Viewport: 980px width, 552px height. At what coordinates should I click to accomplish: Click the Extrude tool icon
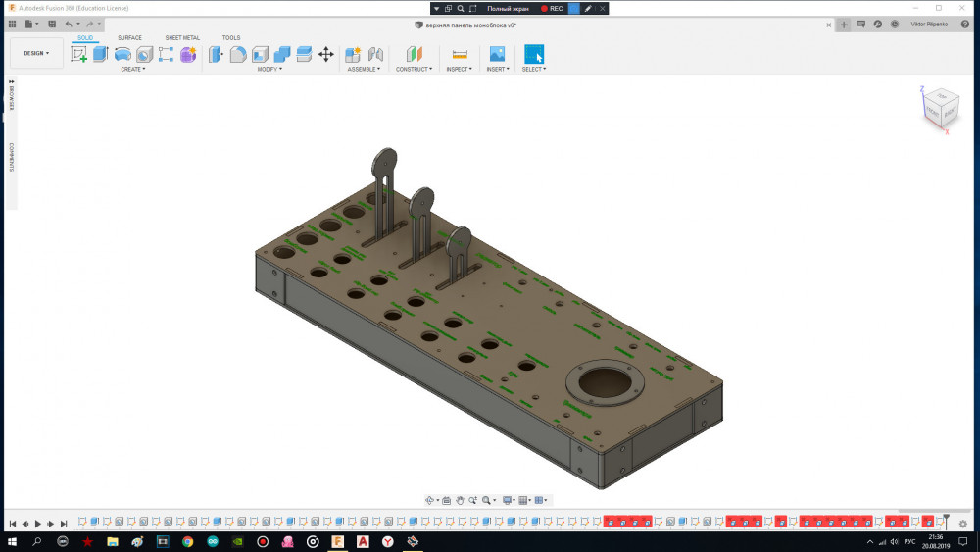coord(101,54)
